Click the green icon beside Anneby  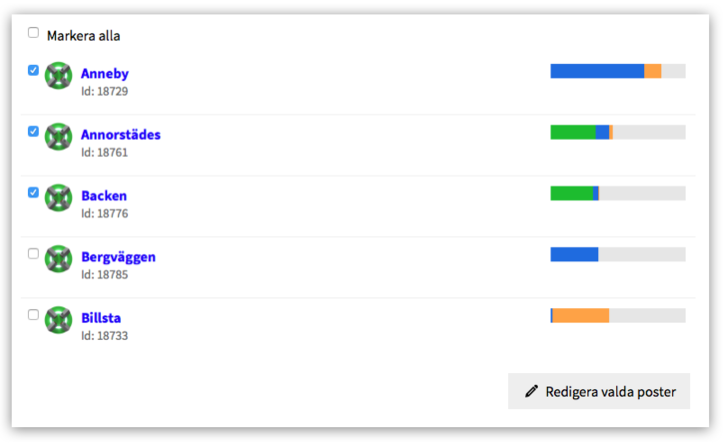tap(59, 76)
